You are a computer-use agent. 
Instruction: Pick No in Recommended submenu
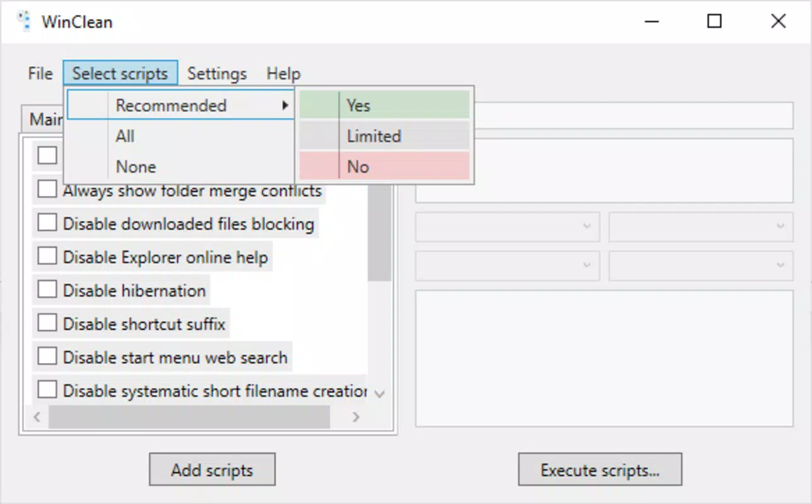385,167
